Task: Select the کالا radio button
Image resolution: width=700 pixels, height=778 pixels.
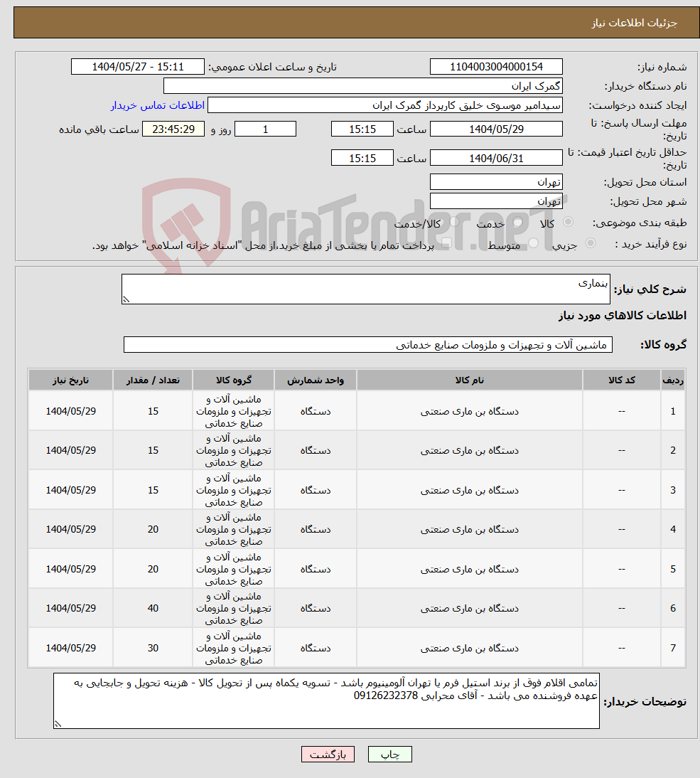Action: [x=568, y=222]
